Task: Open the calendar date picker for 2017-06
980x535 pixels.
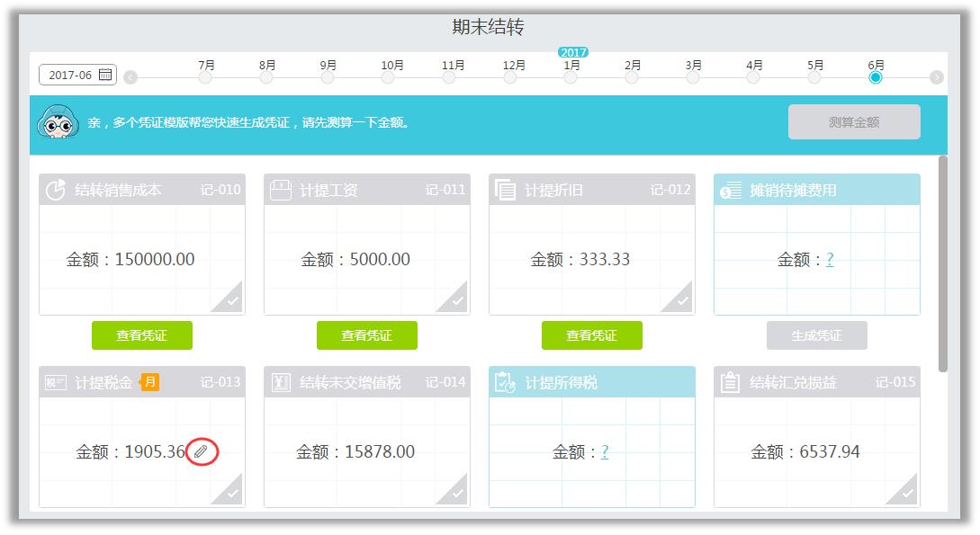Action: 105,75
